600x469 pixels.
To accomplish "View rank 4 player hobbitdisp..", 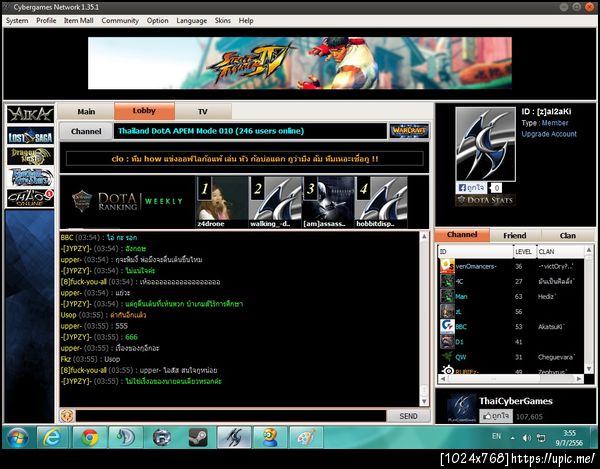I will pyautogui.click(x=381, y=202).
